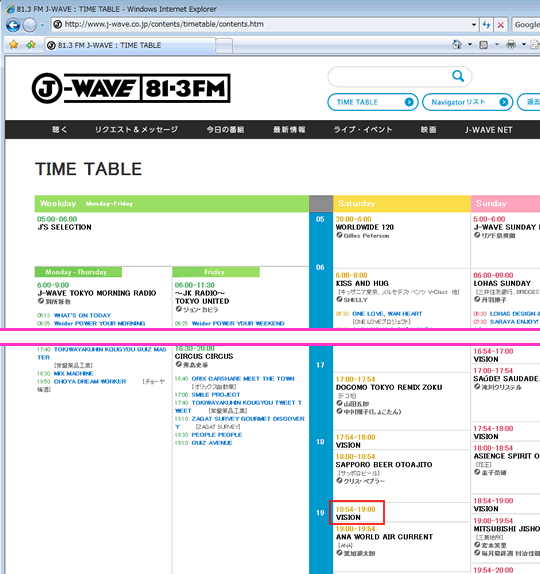The height and width of the screenshot is (574, 540).
Task: Click the Navigator リスト pill button
Action: click(468, 102)
